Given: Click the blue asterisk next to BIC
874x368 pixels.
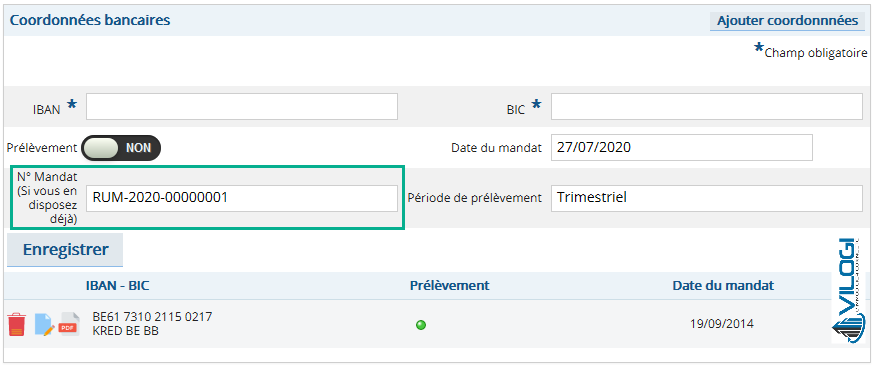Looking at the screenshot, I should click(x=537, y=104).
